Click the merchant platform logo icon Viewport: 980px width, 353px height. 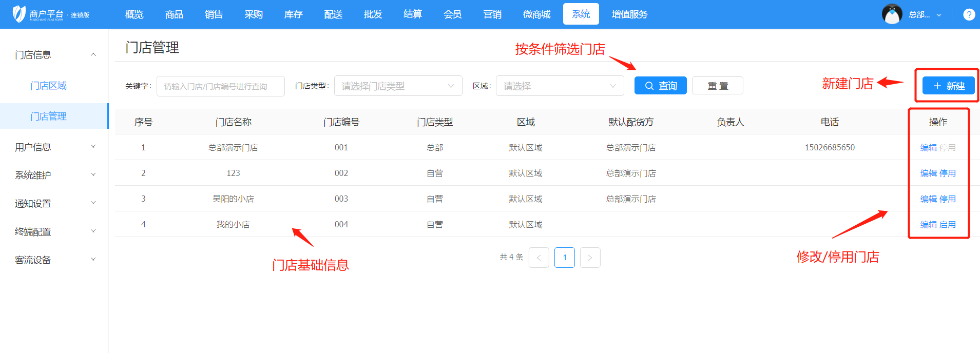click(19, 14)
